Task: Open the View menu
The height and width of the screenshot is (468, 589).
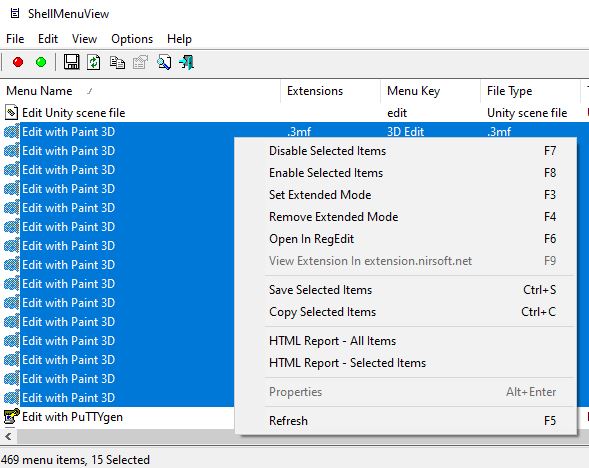Action: coord(85,39)
